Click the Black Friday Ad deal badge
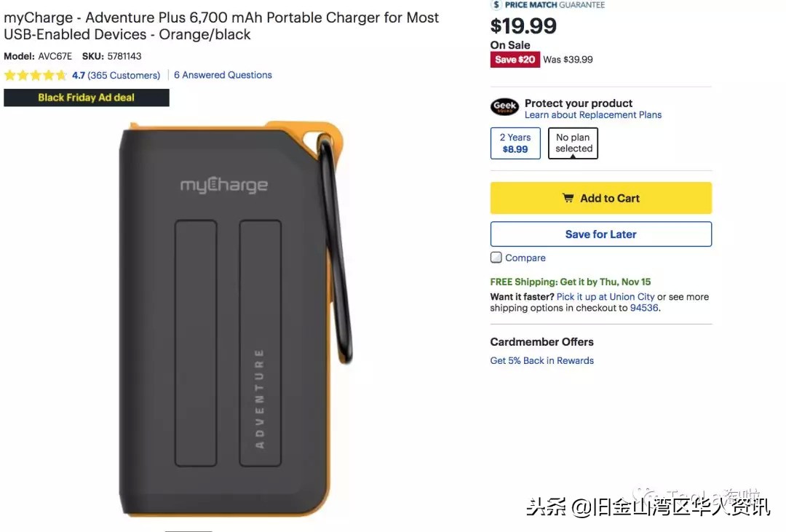Image resolution: width=786 pixels, height=532 pixels. (86, 98)
